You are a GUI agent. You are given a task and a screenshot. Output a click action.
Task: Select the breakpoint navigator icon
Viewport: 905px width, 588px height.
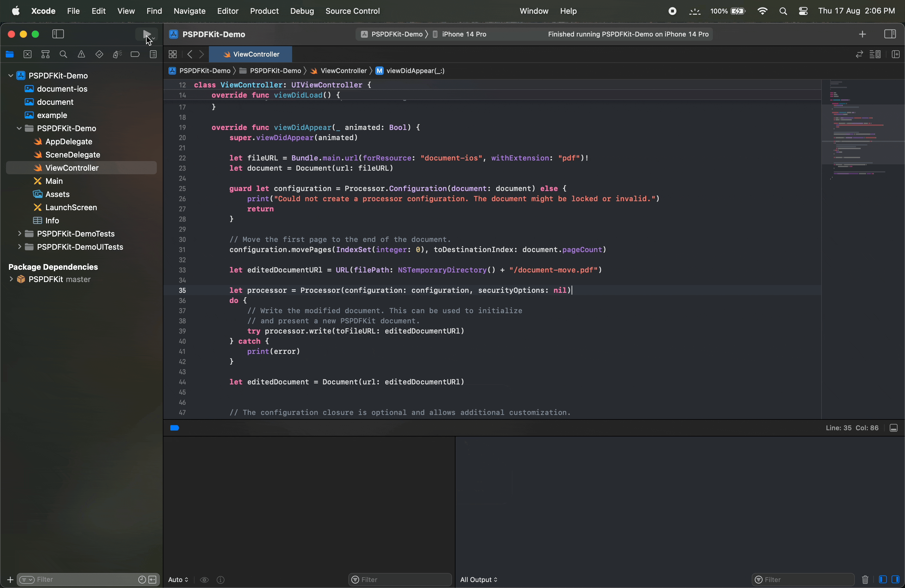pos(135,54)
